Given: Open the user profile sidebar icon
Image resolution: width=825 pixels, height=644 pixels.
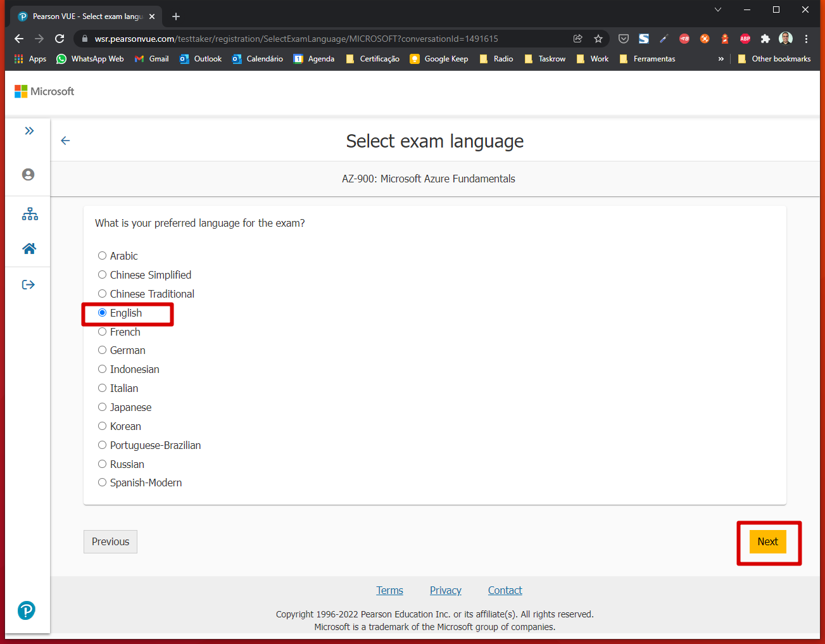Looking at the screenshot, I should pyautogui.click(x=28, y=175).
